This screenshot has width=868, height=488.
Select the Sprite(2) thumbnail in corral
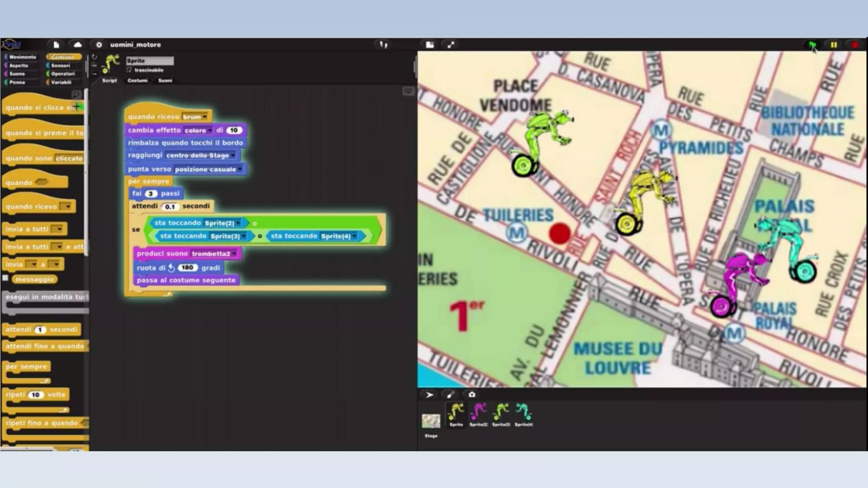(x=479, y=414)
